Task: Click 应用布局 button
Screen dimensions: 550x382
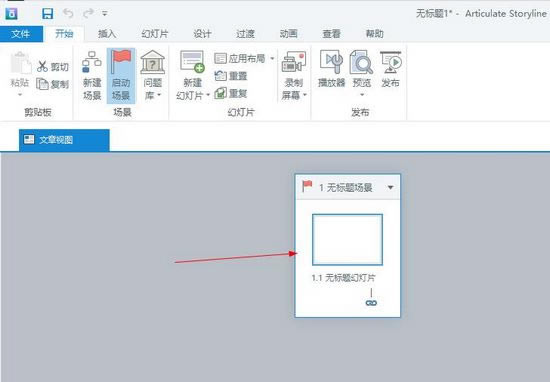Action: click(x=240, y=58)
